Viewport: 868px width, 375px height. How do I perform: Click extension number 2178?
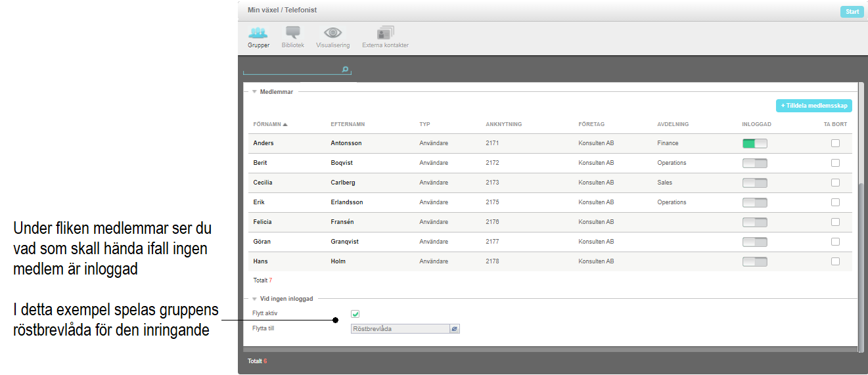point(492,261)
